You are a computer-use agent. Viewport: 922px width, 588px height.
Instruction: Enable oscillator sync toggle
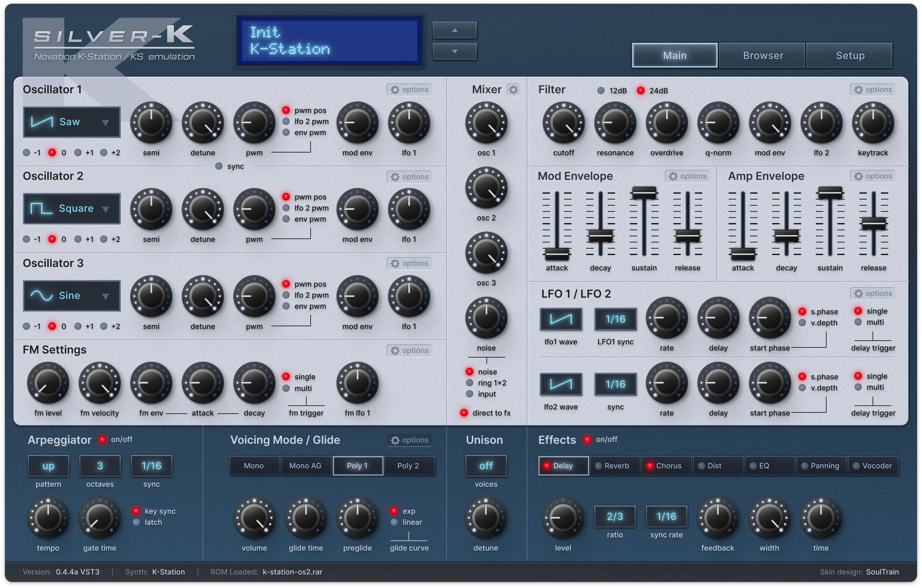[x=219, y=166]
